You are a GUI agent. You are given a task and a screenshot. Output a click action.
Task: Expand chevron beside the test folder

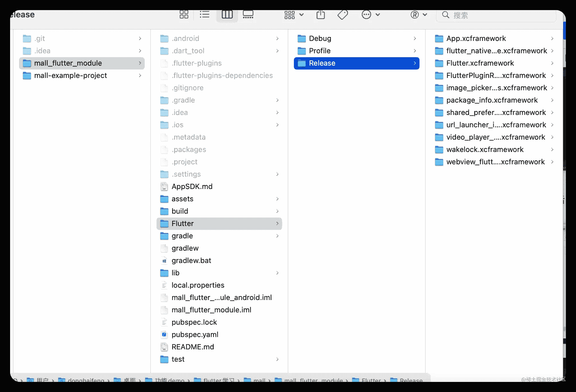277,359
